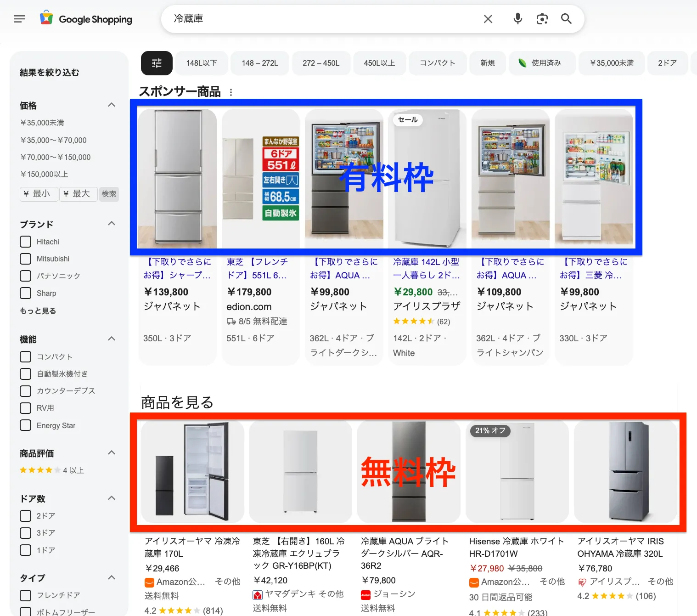Filter price to ￥150,000以上
This screenshot has height=616, width=697.
(44, 174)
